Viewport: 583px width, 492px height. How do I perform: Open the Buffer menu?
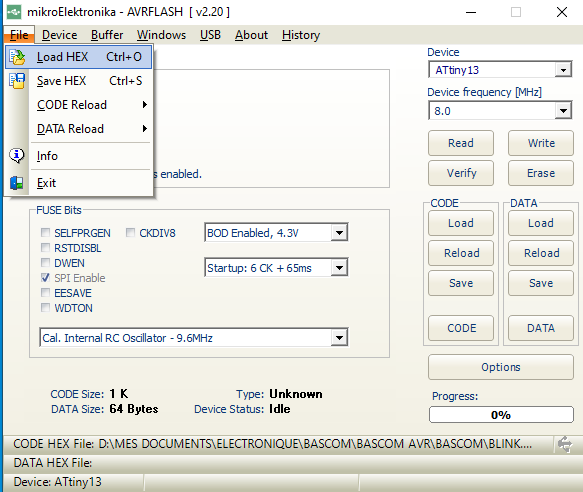point(107,35)
